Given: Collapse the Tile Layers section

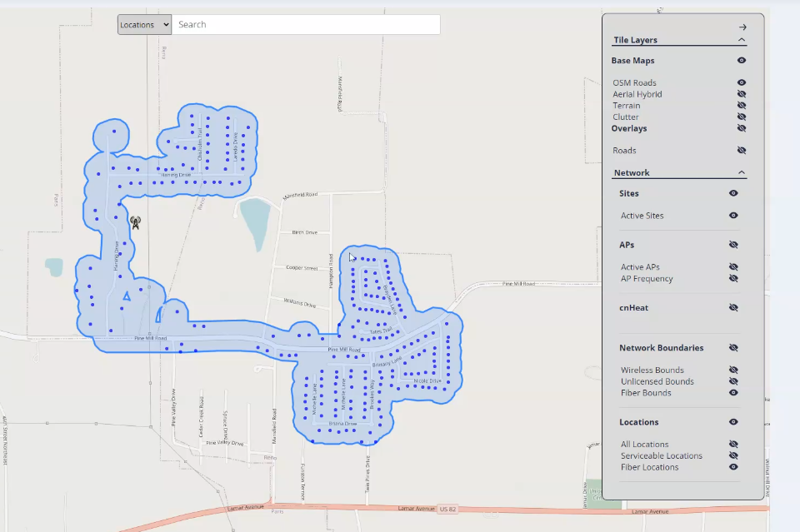Looking at the screenshot, I should point(742,40).
